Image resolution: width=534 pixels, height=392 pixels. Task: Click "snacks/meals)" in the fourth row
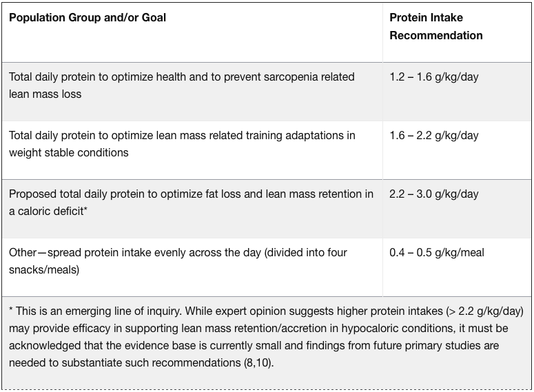(44, 269)
